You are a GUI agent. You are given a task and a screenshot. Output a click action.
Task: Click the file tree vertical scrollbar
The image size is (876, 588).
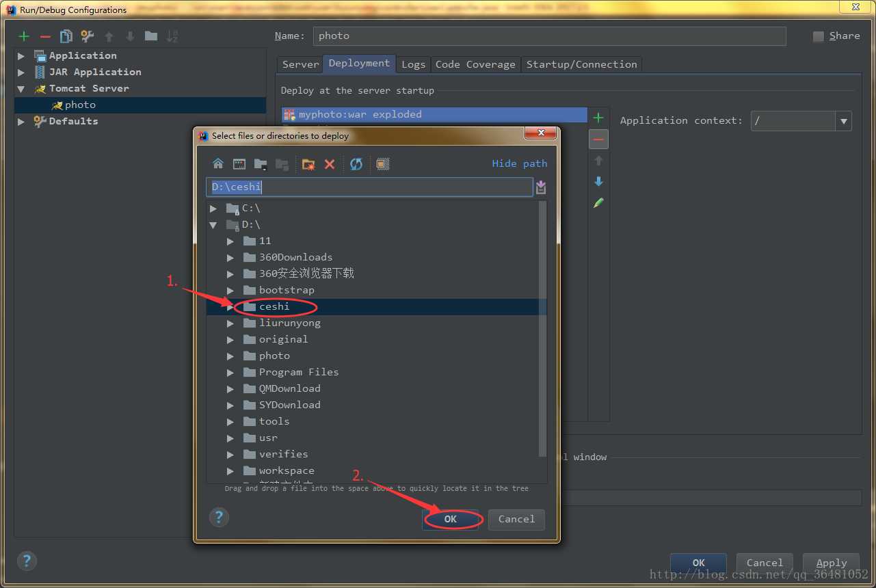point(543,329)
